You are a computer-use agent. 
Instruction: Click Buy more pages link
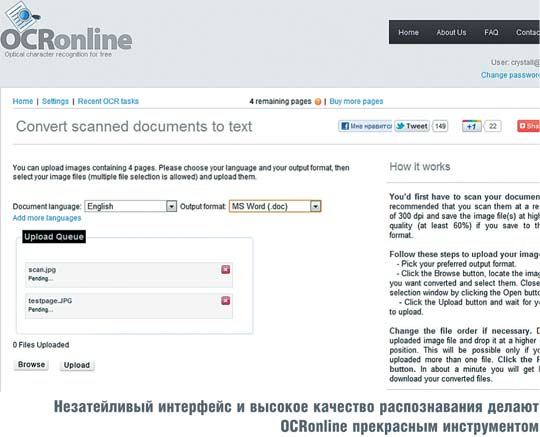click(356, 101)
